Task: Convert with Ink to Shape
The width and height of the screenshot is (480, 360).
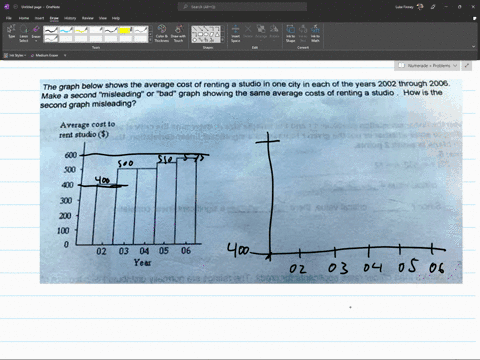Action: 290,33
